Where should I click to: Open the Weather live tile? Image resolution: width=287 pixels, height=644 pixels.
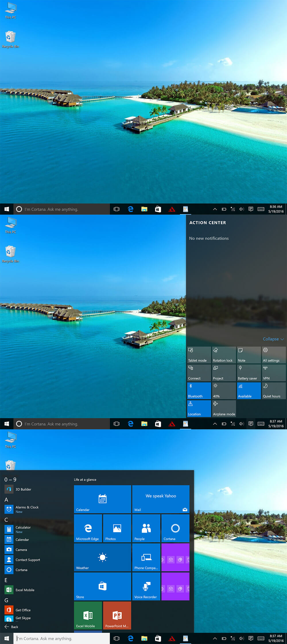[102, 557]
